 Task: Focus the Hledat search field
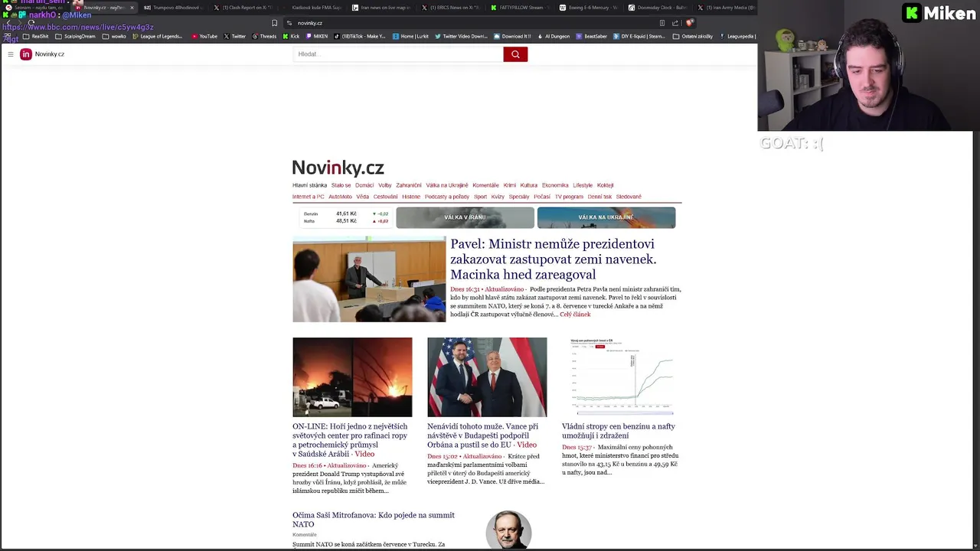pyautogui.click(x=398, y=54)
